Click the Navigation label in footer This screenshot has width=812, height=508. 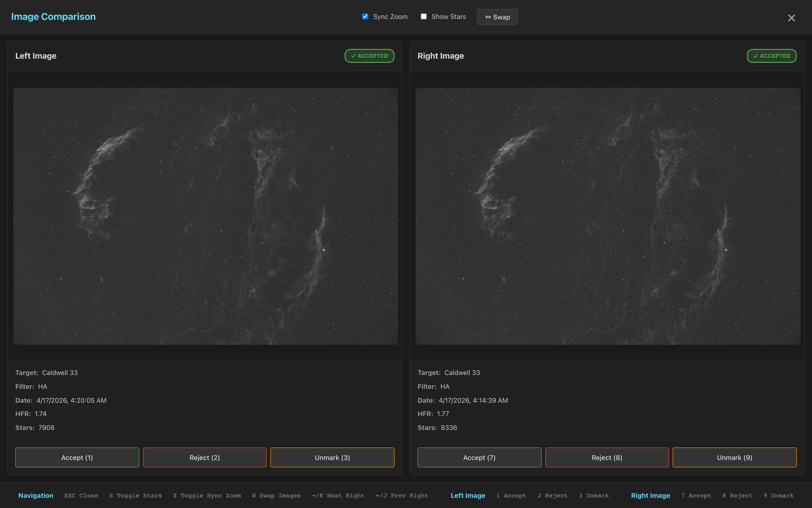(36, 495)
